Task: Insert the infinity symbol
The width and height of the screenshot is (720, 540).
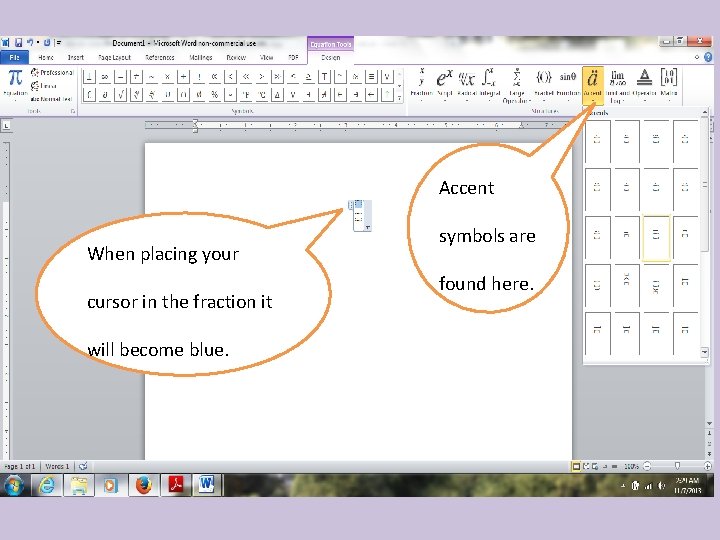Action: click(x=105, y=77)
